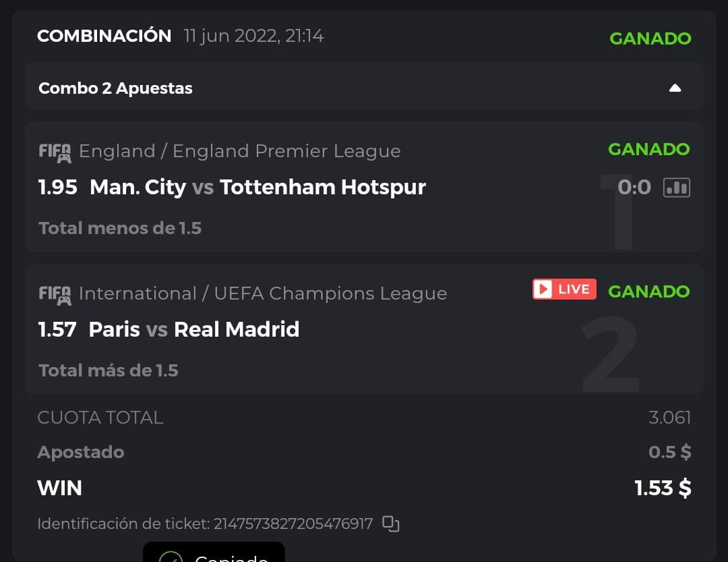Click the COMBINACIÓN title
Viewport: 728px width, 562px height.
tap(104, 36)
